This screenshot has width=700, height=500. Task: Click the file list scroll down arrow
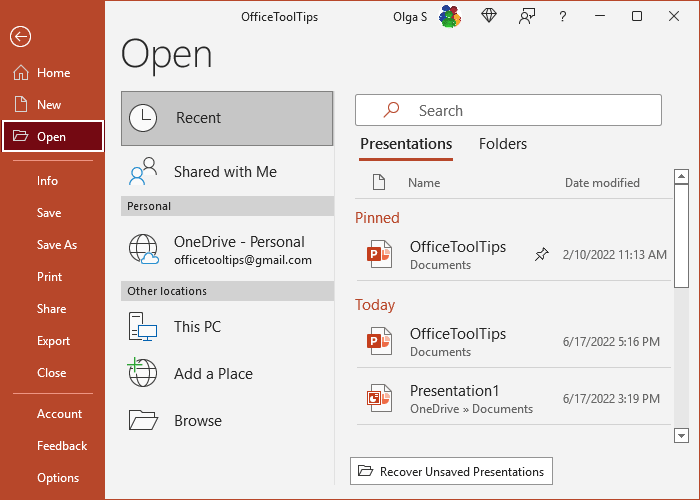click(x=681, y=435)
